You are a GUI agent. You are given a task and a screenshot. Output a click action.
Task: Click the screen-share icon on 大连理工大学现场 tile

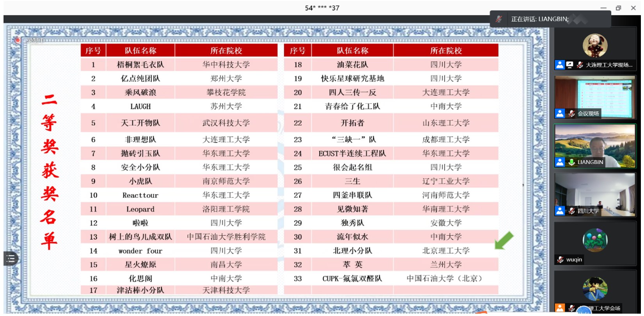pos(570,65)
